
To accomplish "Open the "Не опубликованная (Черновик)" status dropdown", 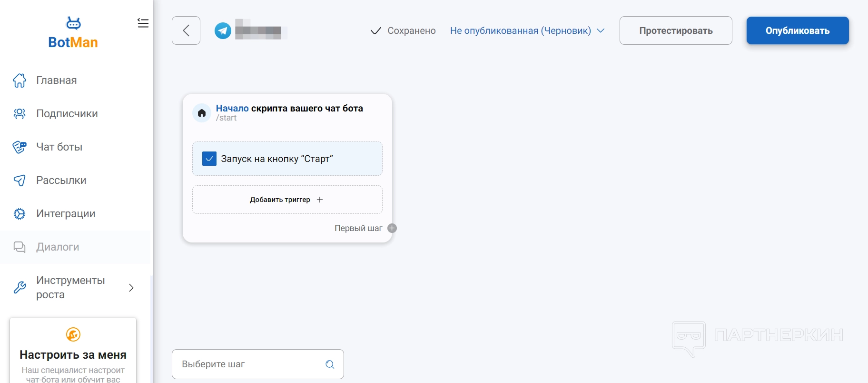I will pos(527,30).
